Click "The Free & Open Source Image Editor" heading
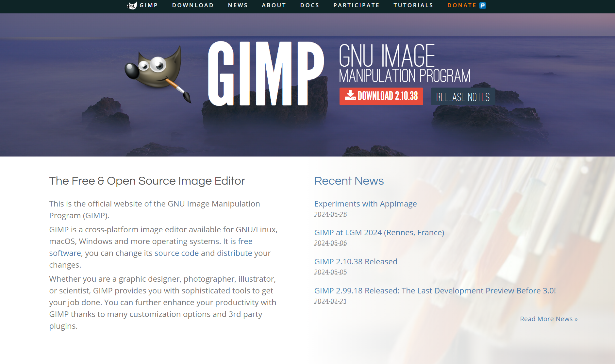 pyautogui.click(x=147, y=181)
